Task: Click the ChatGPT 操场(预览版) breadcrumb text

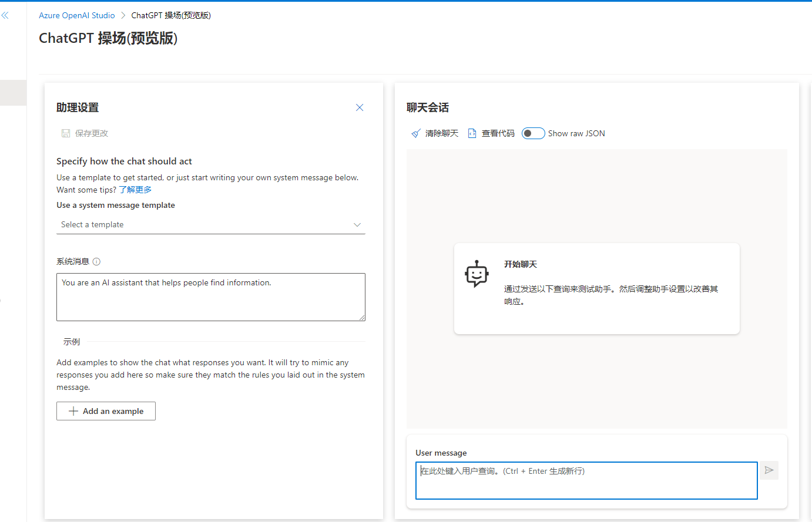Action: tap(171, 16)
